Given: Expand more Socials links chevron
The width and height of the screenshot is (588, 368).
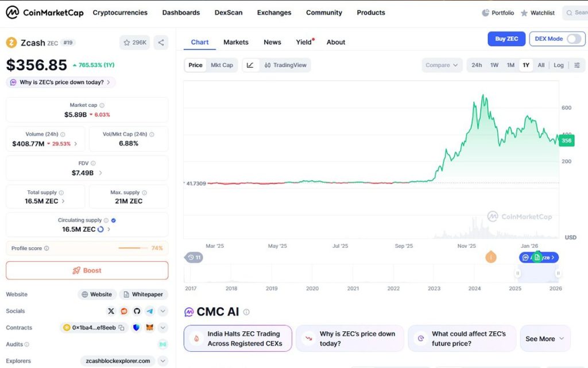Looking at the screenshot, I should pos(163,311).
